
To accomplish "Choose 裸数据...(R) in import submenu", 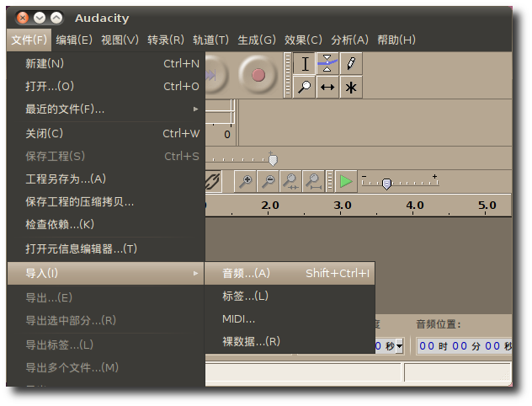I will click(290, 341).
